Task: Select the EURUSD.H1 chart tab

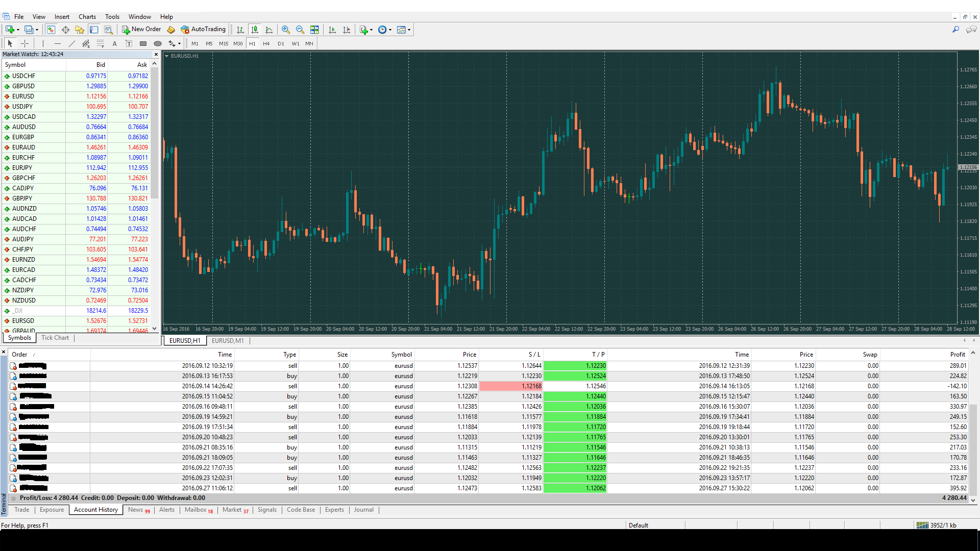Action: tap(185, 340)
